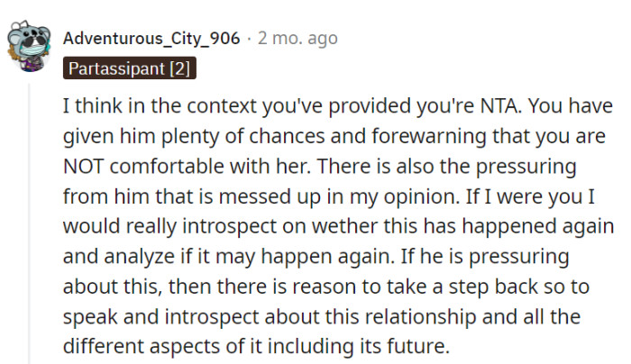
Task: Open Adventurous_City_906's user profile
Action: pos(151,38)
